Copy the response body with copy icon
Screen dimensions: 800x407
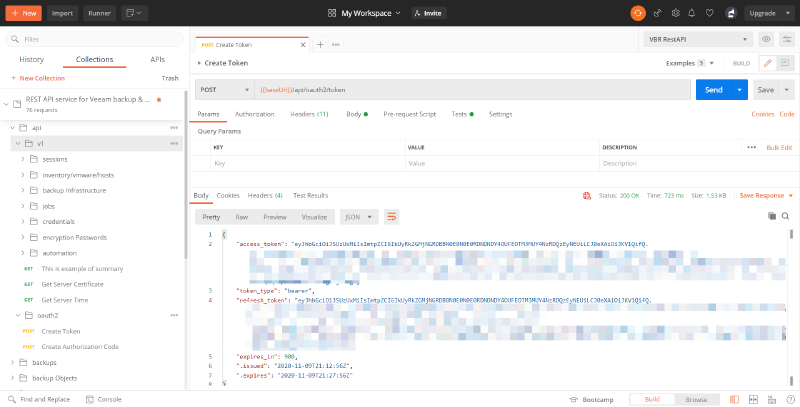pyautogui.click(x=771, y=216)
